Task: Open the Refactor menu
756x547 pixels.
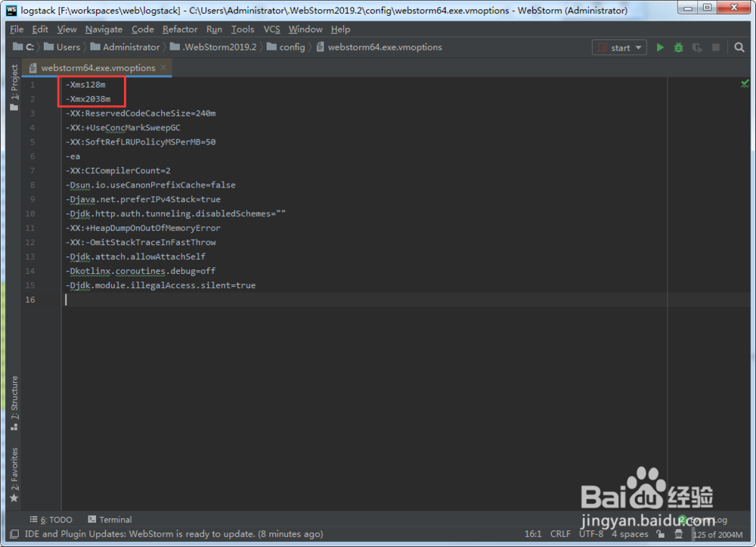Action: click(x=180, y=29)
